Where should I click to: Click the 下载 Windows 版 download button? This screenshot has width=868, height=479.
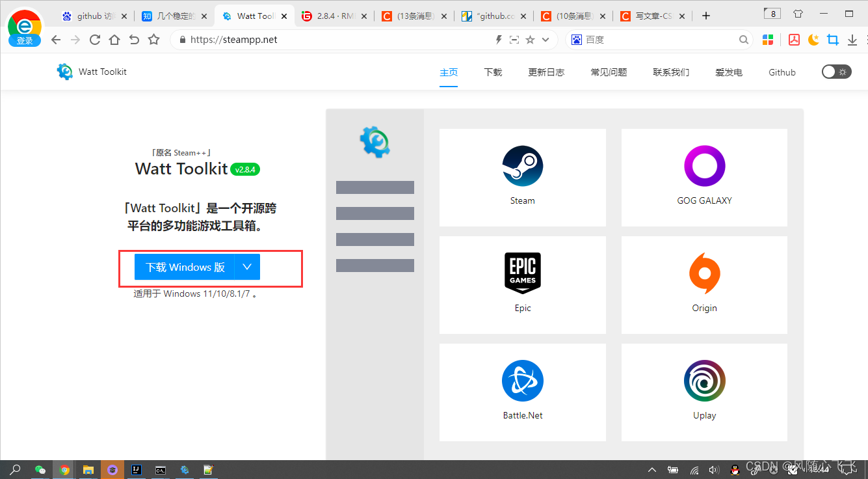point(184,267)
